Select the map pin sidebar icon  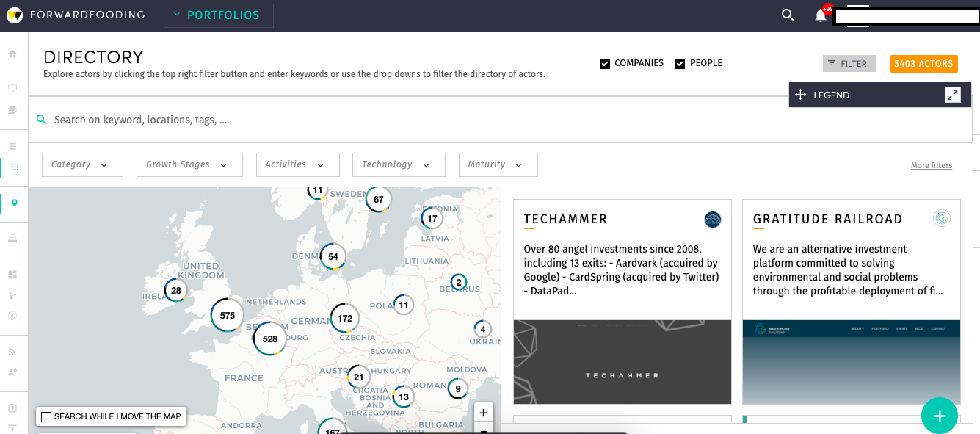click(14, 203)
